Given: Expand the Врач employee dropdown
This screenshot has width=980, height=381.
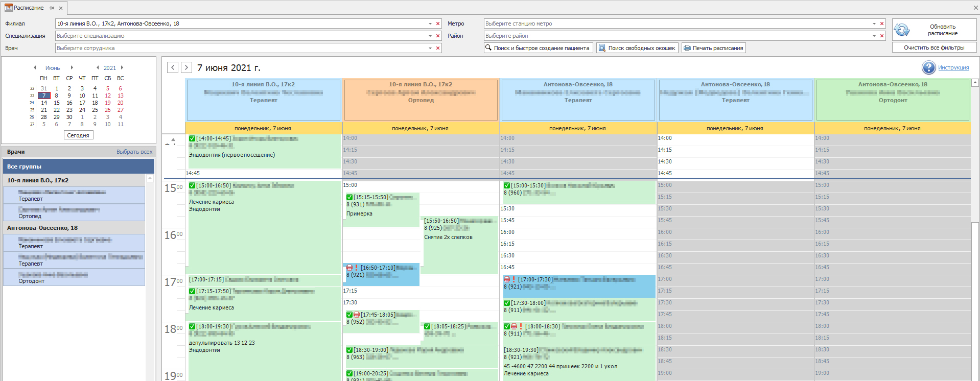Looking at the screenshot, I should pos(430,48).
